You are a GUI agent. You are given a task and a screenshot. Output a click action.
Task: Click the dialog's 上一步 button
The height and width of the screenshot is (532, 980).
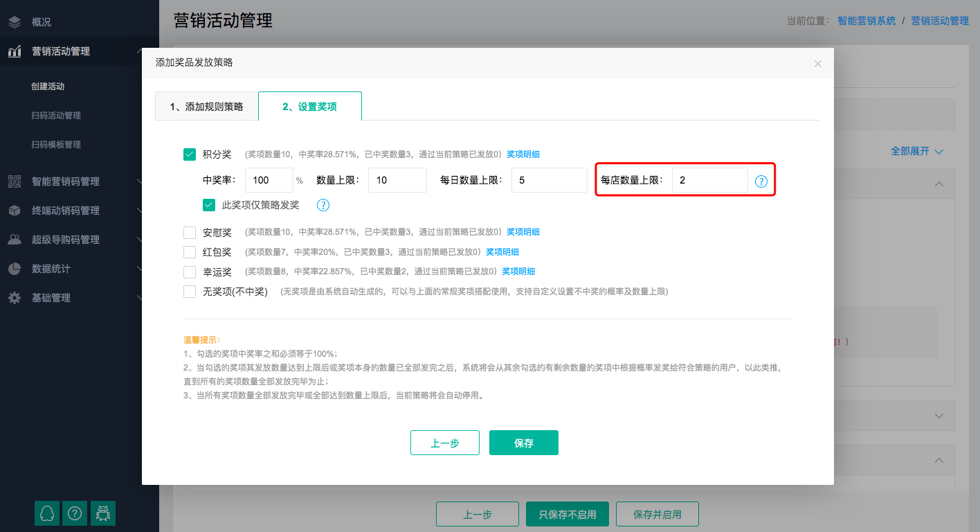pyautogui.click(x=445, y=443)
